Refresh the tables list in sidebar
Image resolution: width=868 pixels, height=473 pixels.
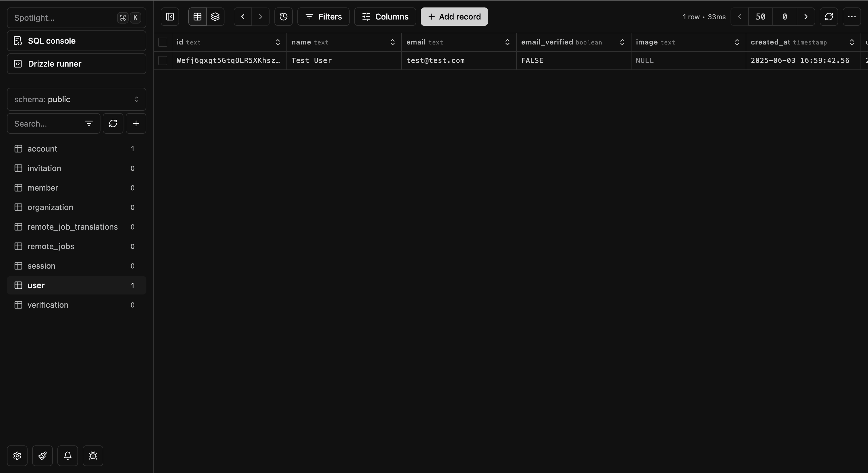point(113,124)
